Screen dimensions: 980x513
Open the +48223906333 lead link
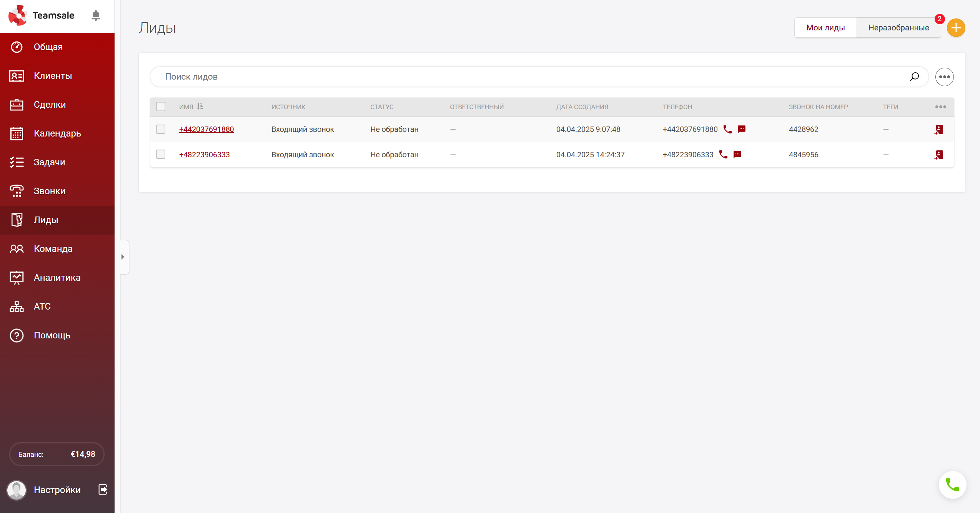click(204, 155)
